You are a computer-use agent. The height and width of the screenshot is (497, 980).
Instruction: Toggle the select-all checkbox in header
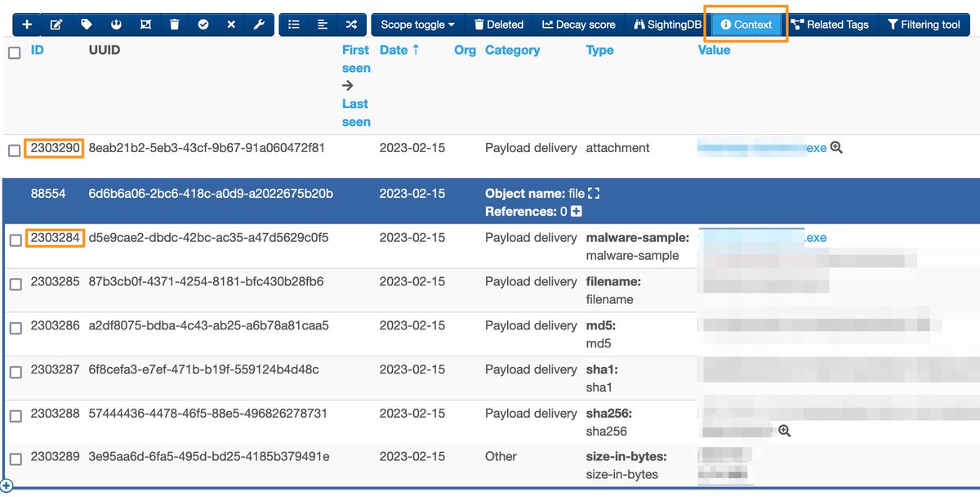[15, 52]
